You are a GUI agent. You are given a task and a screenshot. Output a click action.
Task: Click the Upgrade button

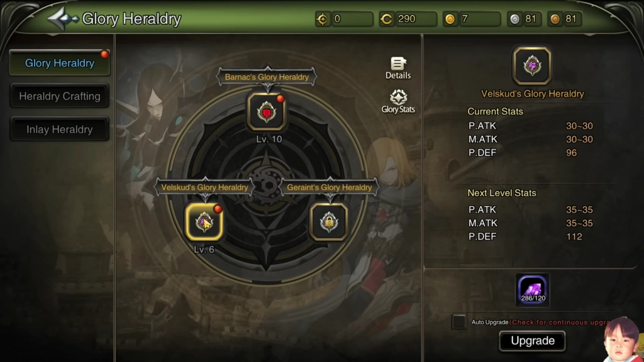point(533,341)
